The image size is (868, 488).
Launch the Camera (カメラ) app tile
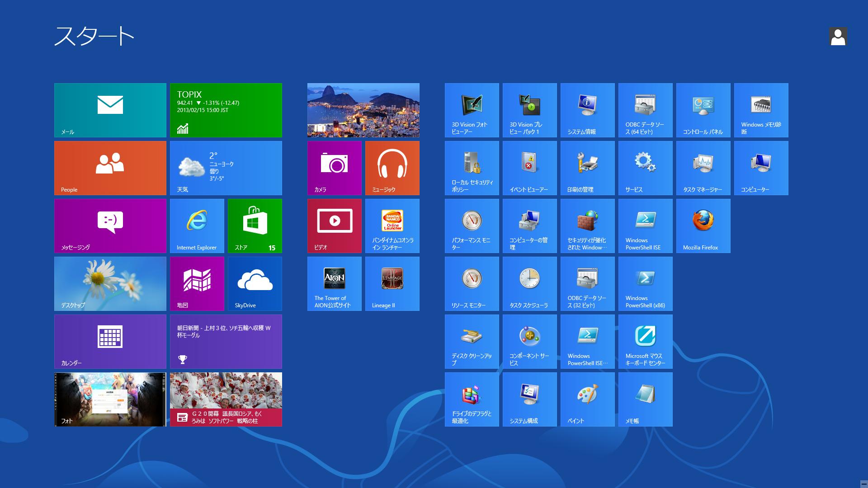point(334,168)
